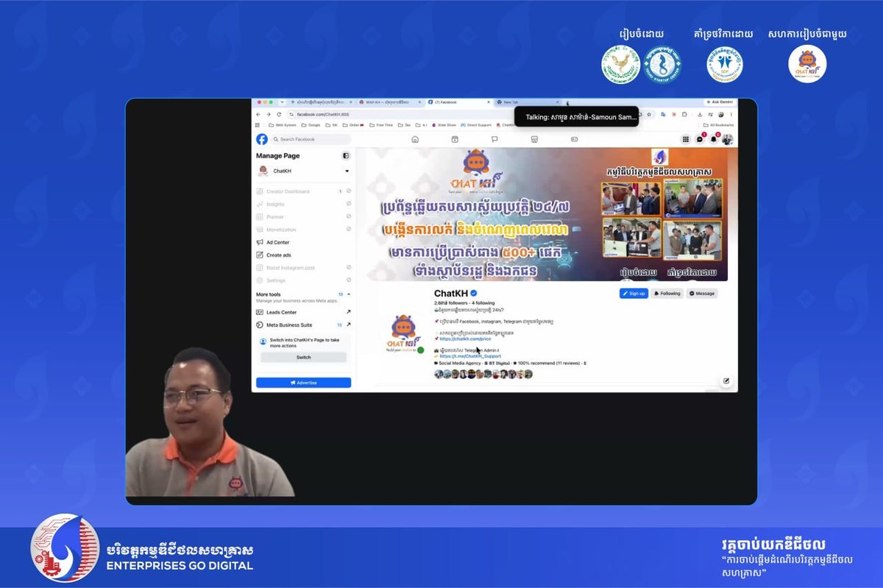Click the Ask Gemini button
883x588 pixels.
720,102
